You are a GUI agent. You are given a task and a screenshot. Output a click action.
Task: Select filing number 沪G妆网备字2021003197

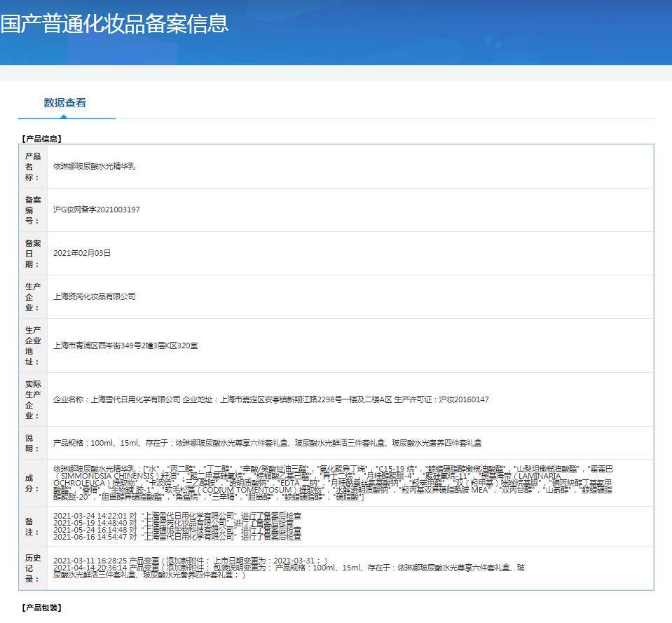point(97,210)
